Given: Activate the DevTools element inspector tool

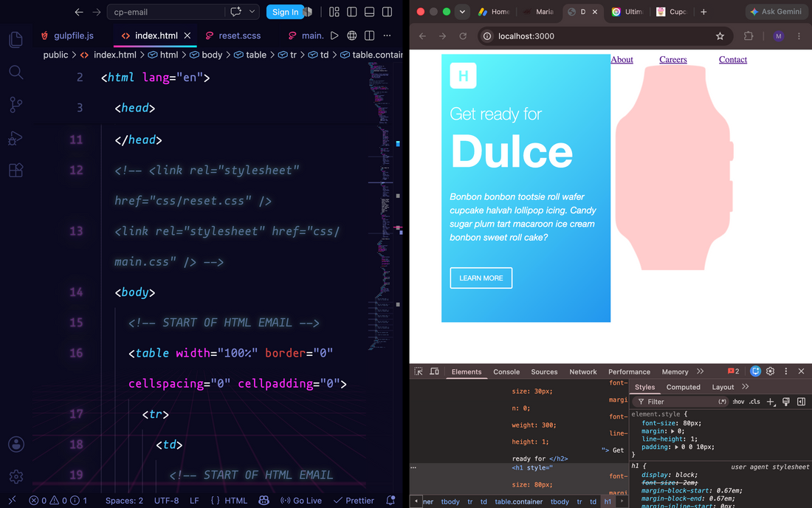Looking at the screenshot, I should coord(419,371).
